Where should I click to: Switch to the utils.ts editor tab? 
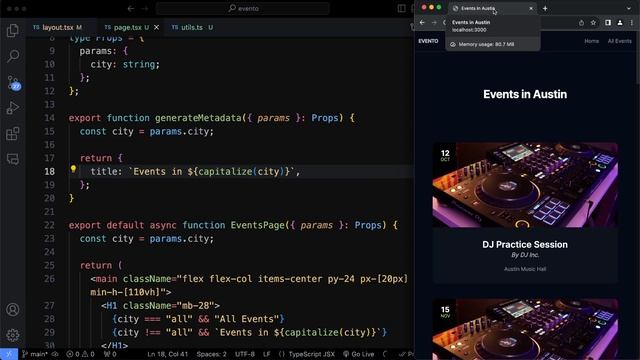pos(192,27)
